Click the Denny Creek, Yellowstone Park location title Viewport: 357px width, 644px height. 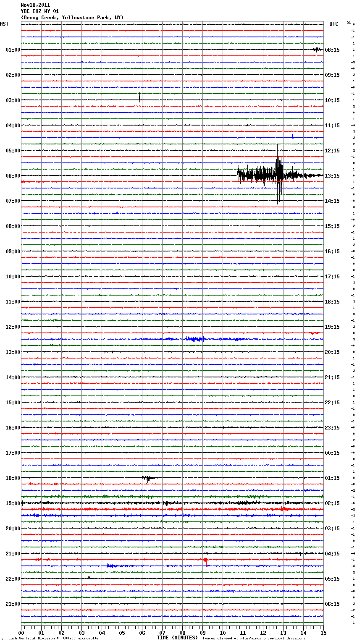pyautogui.click(x=72, y=18)
